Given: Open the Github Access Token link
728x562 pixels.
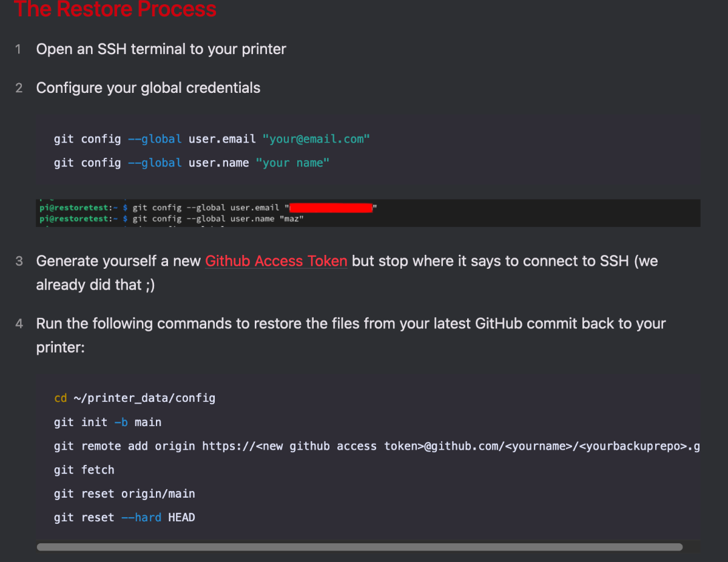Looking at the screenshot, I should click(x=276, y=261).
